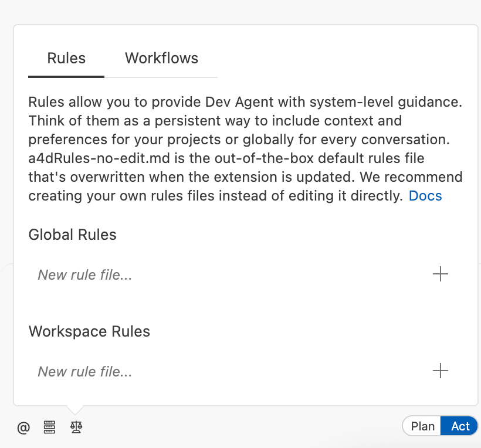
Task: Click the @ add context icon
Action: 23,427
